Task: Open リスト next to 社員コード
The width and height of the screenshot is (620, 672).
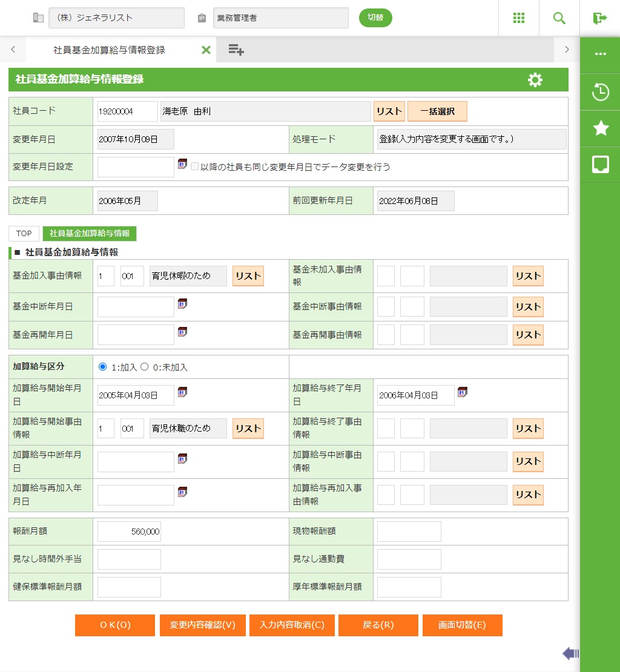Action: [x=389, y=111]
